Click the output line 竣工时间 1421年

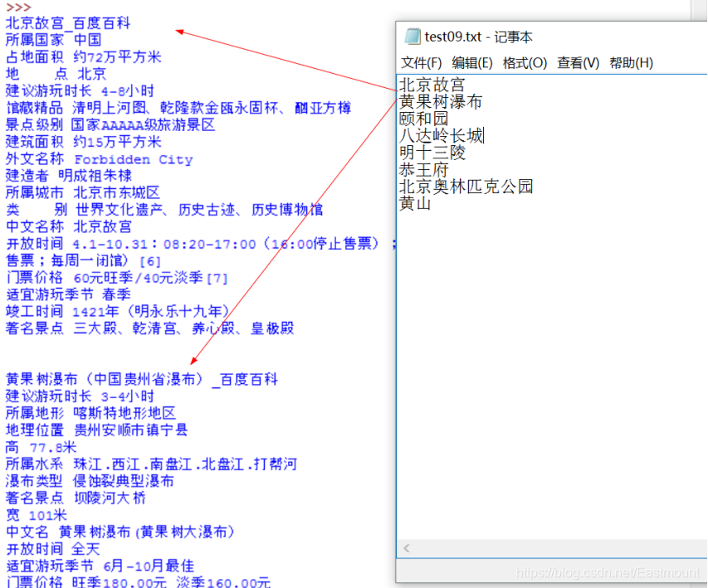point(117,311)
